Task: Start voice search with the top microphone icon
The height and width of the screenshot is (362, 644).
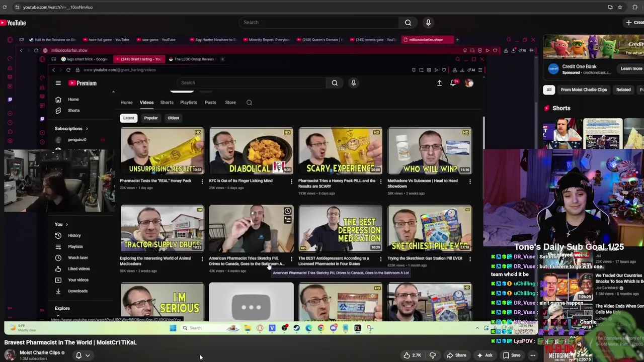Action: (x=428, y=23)
